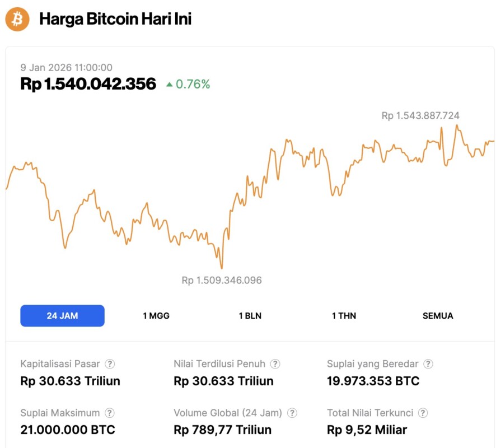Open help icon beside Nilai Terdilusi Penuh
Viewport: 496px width, 448px height.
pyautogui.click(x=275, y=364)
